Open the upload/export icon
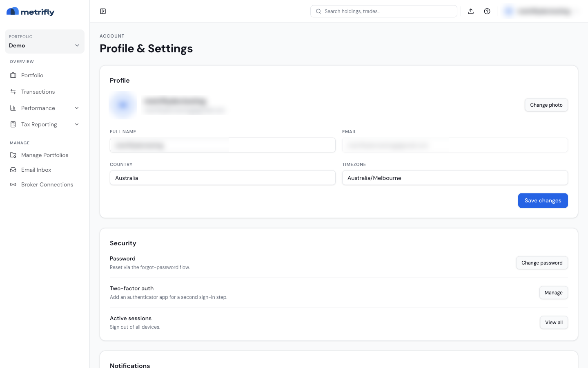 (x=471, y=11)
